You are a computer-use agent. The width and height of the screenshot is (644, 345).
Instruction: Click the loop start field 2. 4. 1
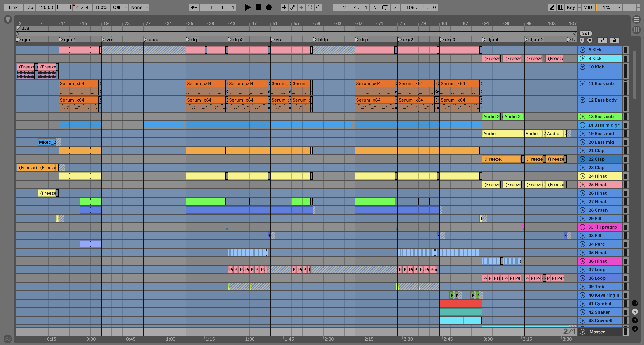click(350, 7)
